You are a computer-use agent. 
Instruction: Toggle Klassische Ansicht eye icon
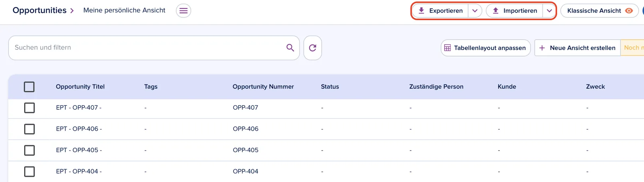(629, 10)
